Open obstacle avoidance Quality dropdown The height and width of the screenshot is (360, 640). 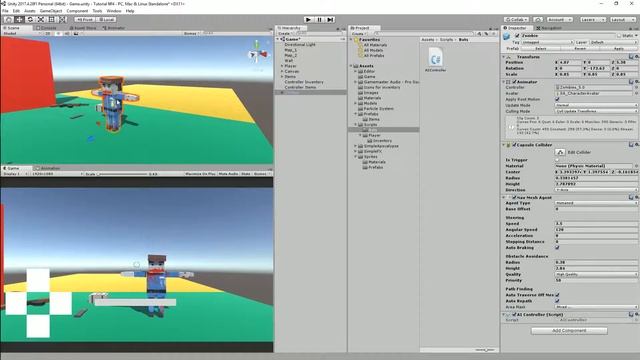coord(596,274)
